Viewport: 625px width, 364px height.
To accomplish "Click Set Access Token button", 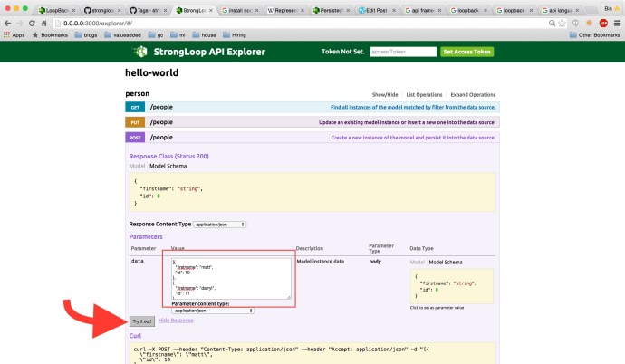I will click(x=467, y=52).
